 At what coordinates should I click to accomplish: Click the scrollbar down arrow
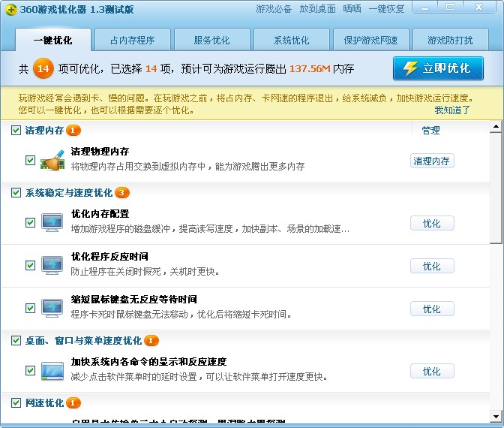[x=496, y=416]
